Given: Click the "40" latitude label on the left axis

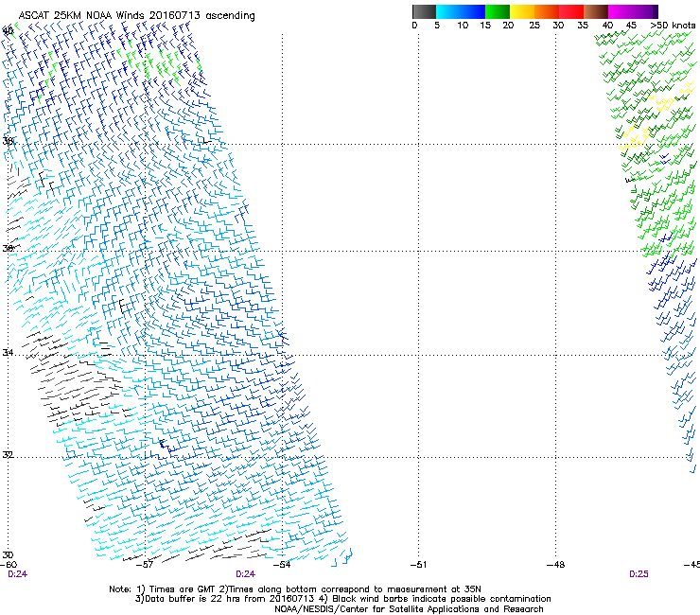Looking at the screenshot, I should [8, 31].
